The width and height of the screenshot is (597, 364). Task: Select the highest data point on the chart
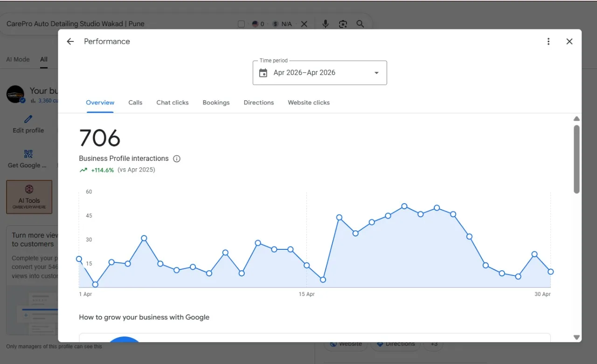[x=404, y=206]
